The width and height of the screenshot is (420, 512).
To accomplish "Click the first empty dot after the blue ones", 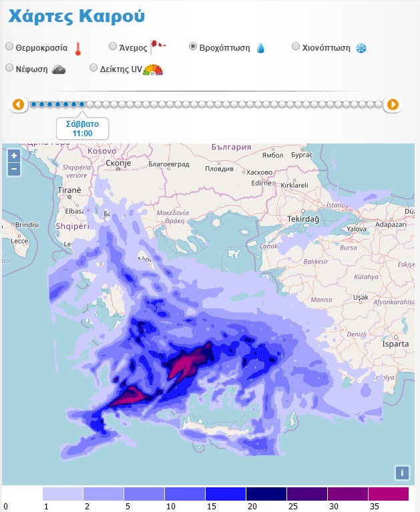I will [90, 105].
